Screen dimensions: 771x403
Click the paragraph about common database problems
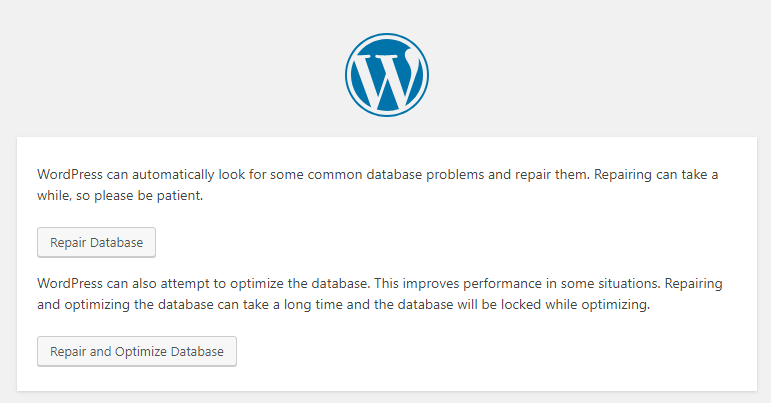378,185
